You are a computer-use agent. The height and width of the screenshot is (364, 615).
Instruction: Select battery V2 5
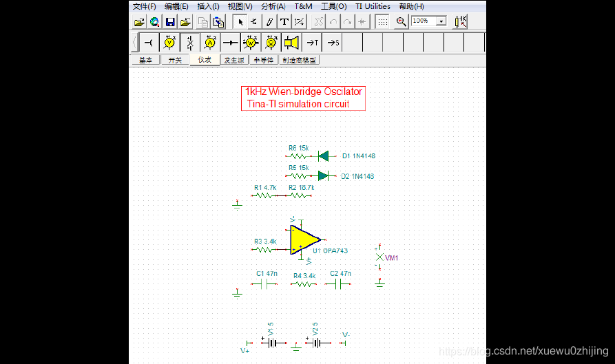[x=318, y=343]
